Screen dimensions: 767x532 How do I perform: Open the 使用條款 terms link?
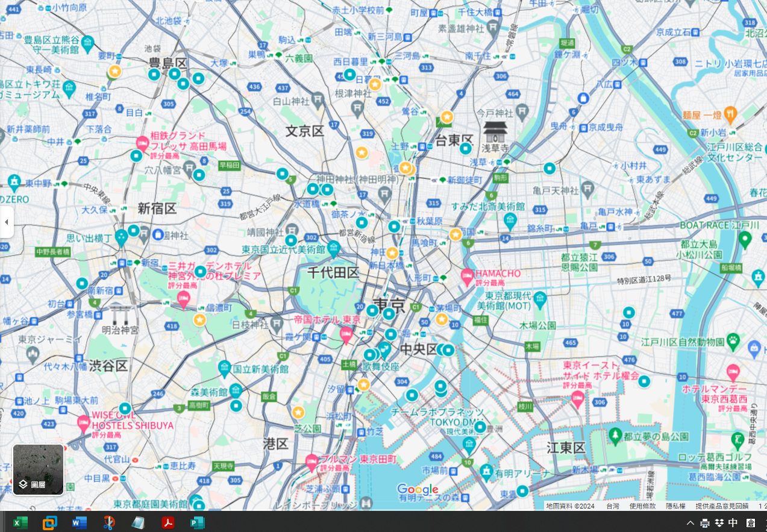tap(642, 506)
